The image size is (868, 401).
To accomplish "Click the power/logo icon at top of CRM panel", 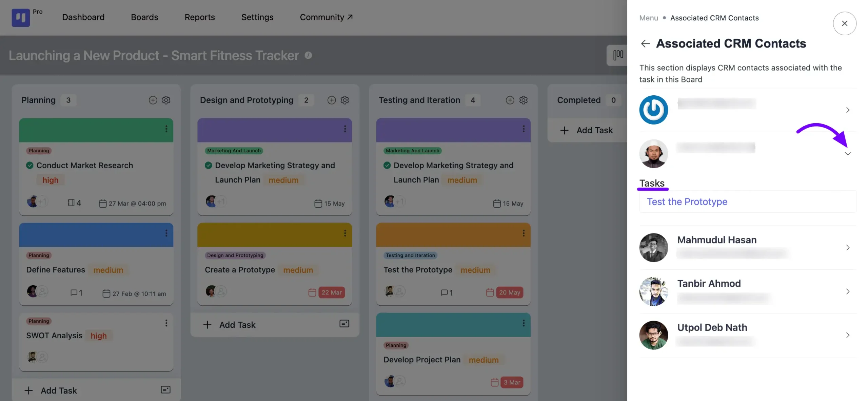I will 654,109.
